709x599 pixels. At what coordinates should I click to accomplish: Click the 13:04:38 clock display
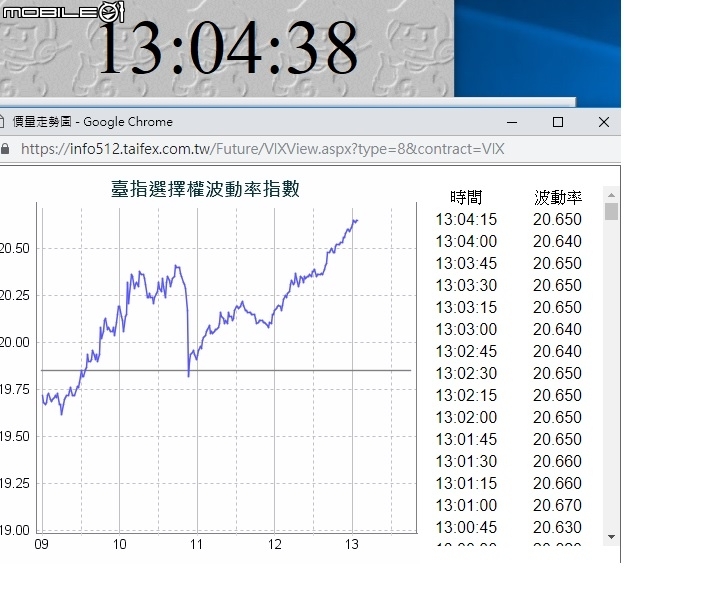(x=228, y=47)
